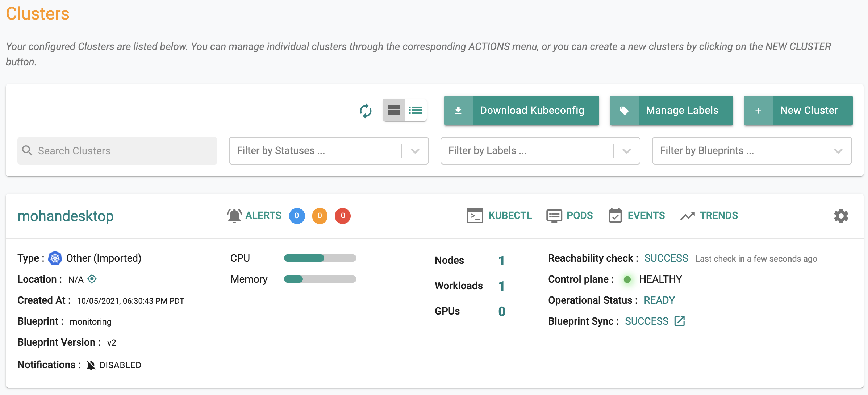Click the plus icon on the New Cluster button
Screen dimensions: 868x395
758,111
